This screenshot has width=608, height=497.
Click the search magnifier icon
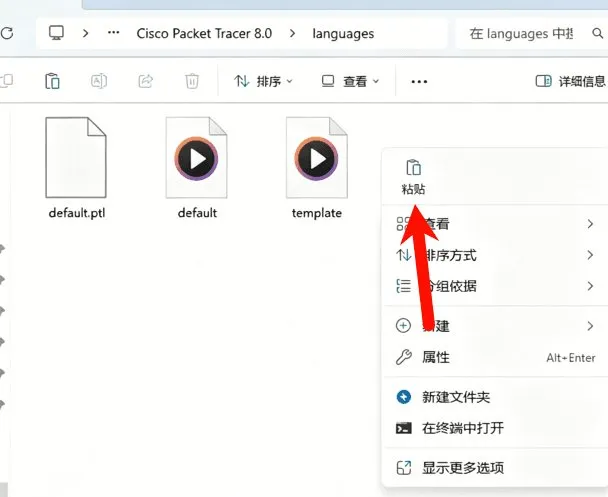point(598,33)
